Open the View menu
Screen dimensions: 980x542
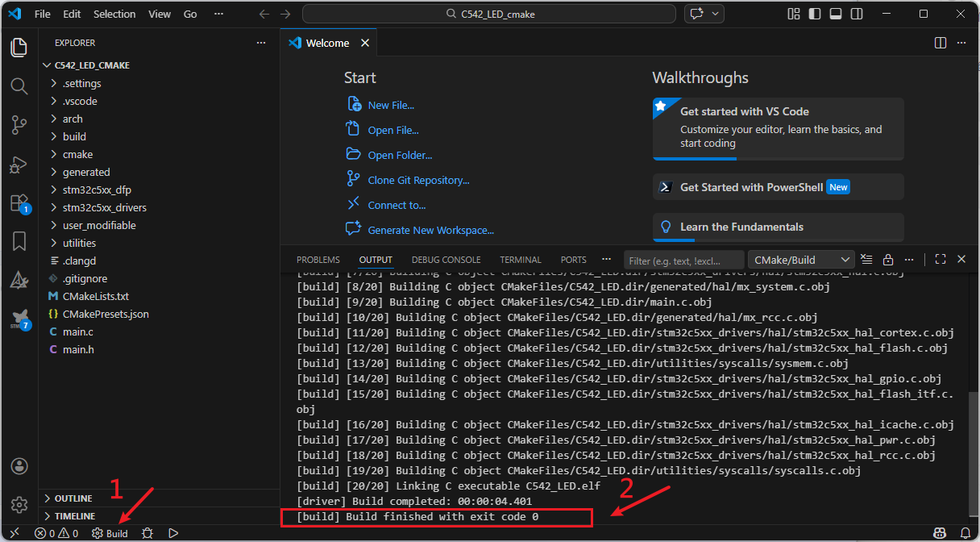click(160, 14)
